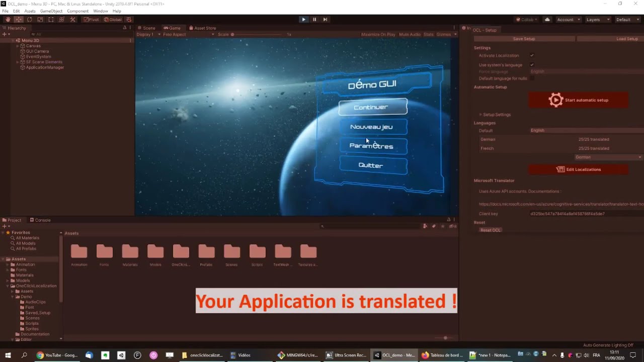
Task: Open the Collab dropdown
Action: [526, 20]
